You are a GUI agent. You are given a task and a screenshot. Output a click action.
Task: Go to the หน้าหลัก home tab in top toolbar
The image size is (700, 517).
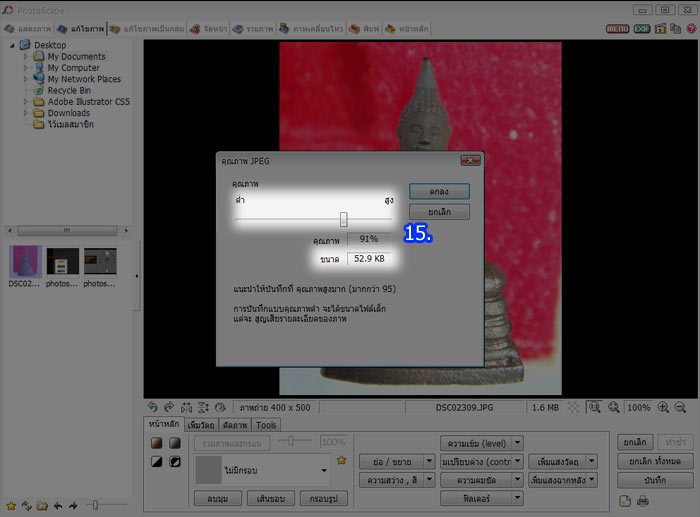click(x=407, y=29)
